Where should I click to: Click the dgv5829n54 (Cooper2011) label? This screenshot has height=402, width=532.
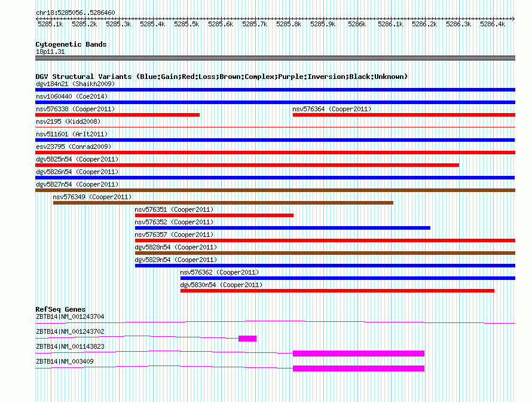[x=176, y=260]
